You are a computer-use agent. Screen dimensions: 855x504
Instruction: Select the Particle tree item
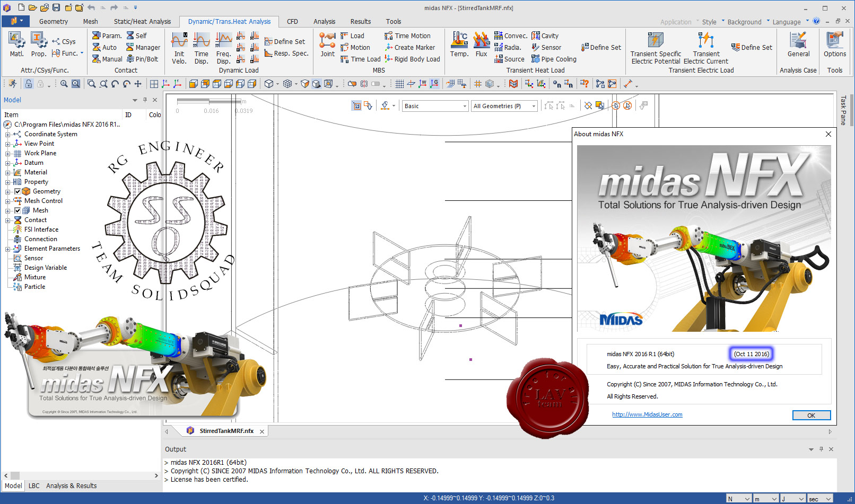[x=34, y=287]
